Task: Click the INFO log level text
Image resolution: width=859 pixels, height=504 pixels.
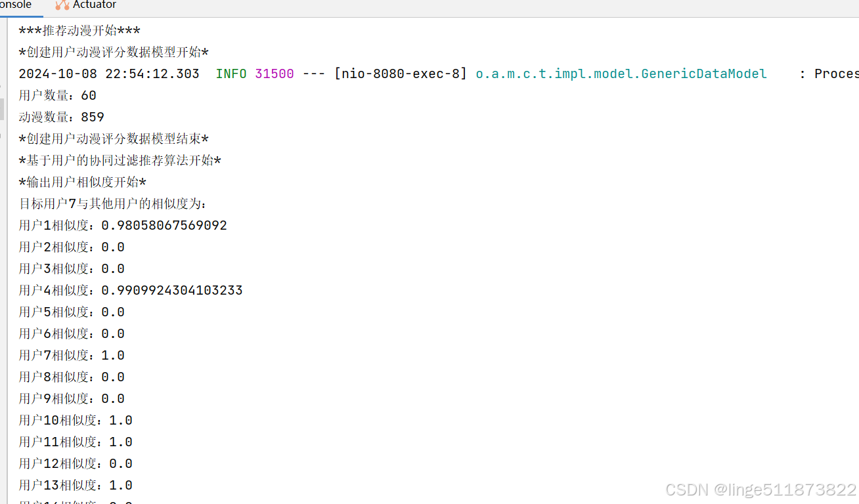Action: [231, 74]
